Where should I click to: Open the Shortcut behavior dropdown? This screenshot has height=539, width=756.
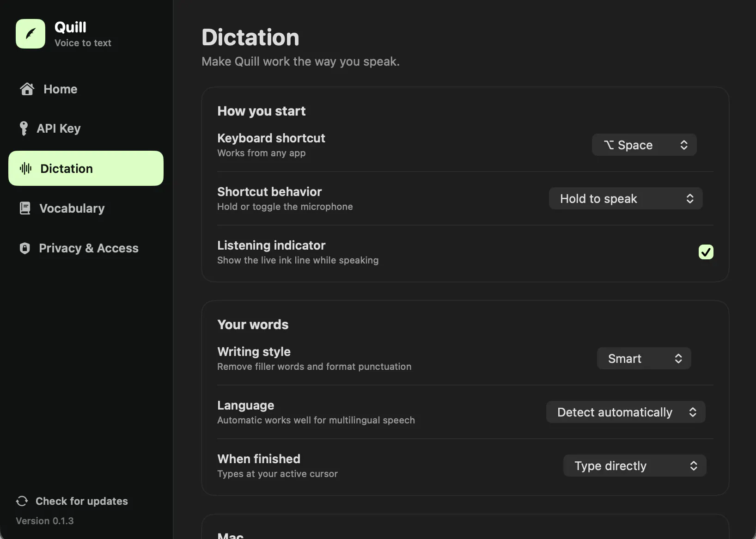click(626, 198)
